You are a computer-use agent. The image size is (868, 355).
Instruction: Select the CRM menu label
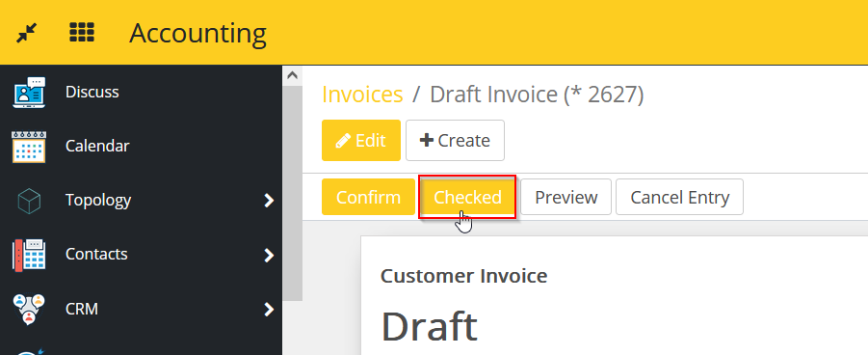point(81,309)
